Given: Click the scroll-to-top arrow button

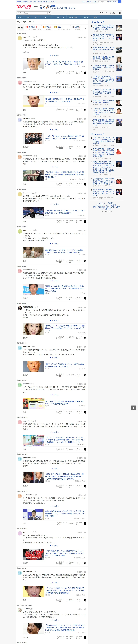Looking at the screenshot, I should pyautogui.click(x=133, y=408).
